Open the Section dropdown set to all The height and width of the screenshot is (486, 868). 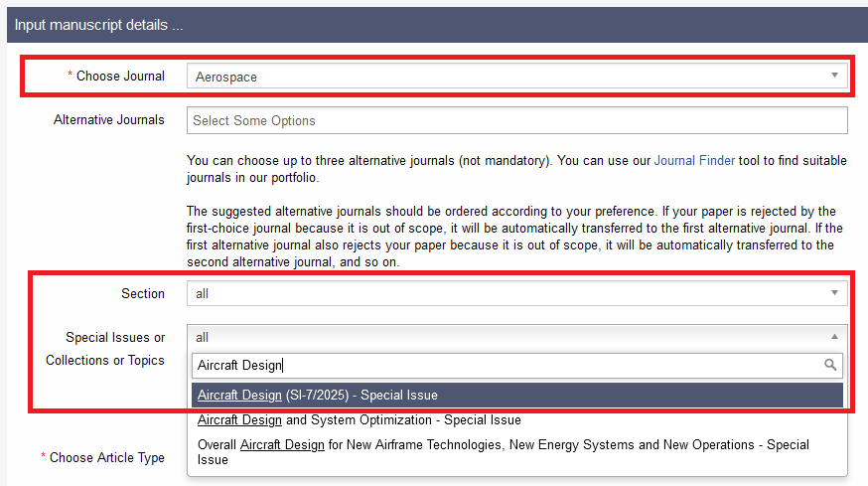click(x=516, y=293)
